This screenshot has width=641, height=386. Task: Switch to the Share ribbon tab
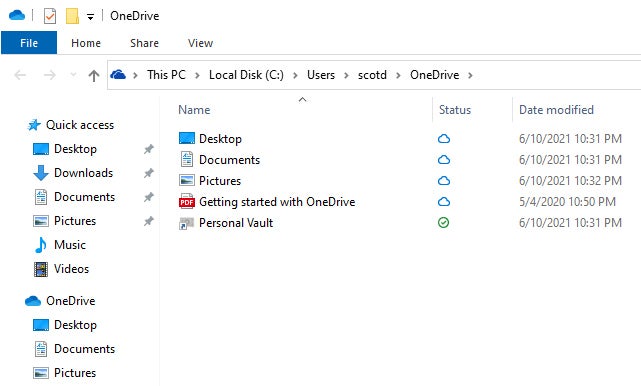[144, 43]
